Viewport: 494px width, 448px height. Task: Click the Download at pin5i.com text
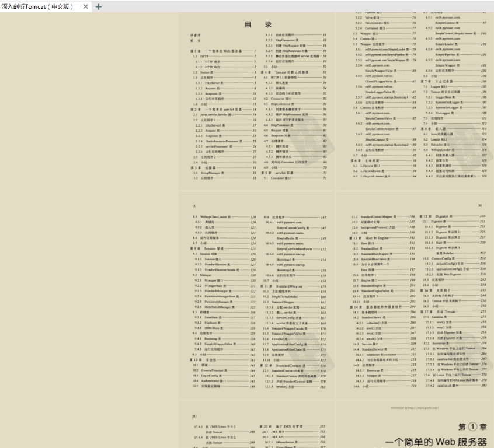click(x=415, y=408)
